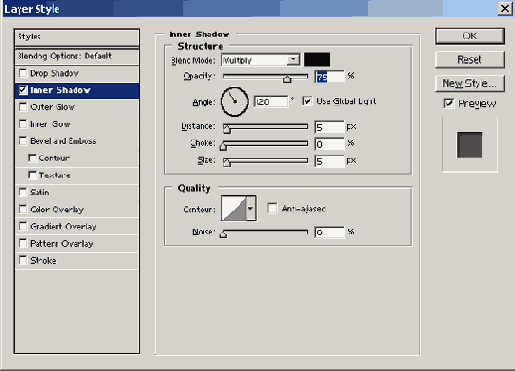
Task: Click the Distance value input field
Action: [x=329, y=127]
